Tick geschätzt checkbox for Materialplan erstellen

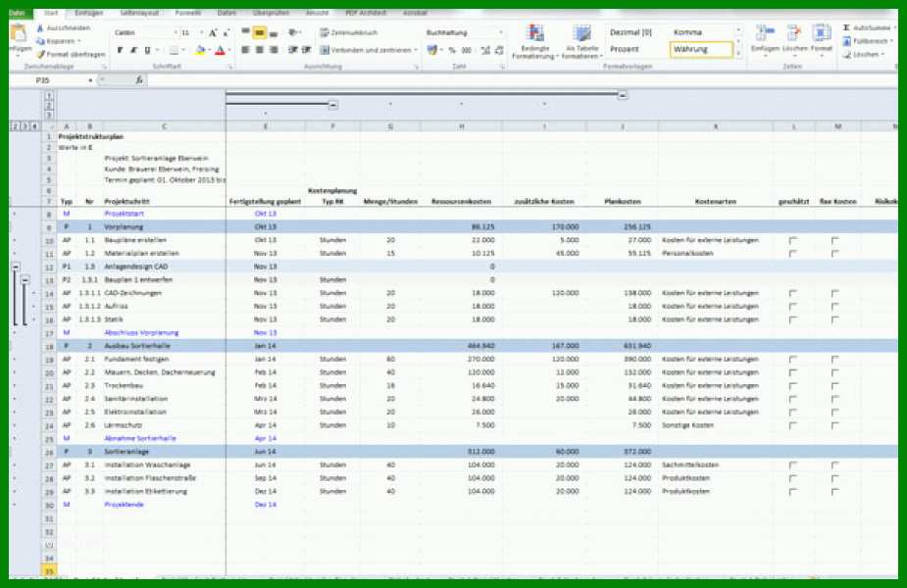click(x=793, y=253)
